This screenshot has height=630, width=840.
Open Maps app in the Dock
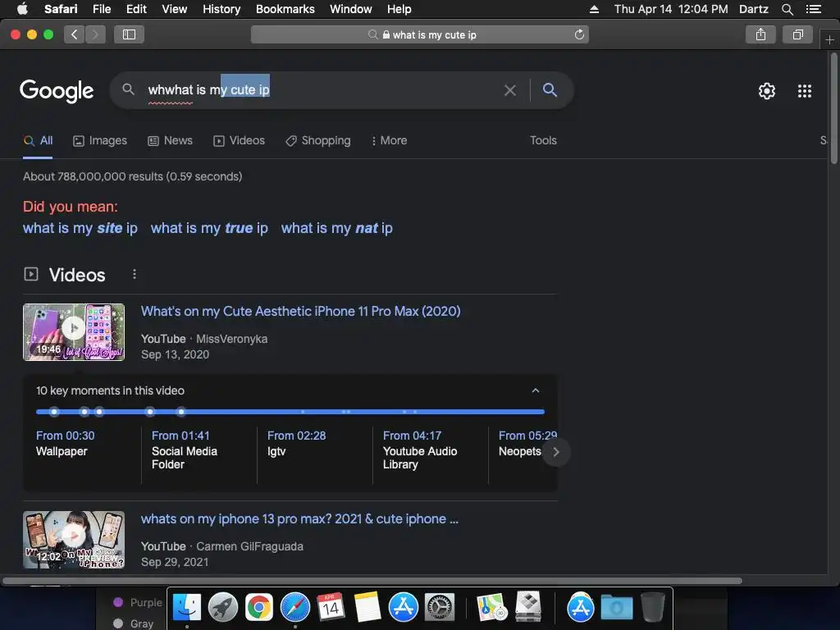click(x=492, y=608)
